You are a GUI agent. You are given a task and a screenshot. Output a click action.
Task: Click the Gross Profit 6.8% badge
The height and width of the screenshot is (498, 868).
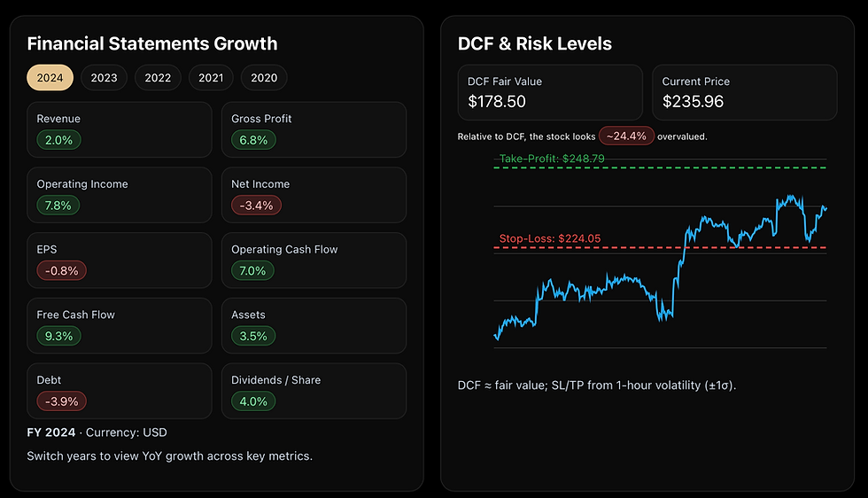point(254,140)
